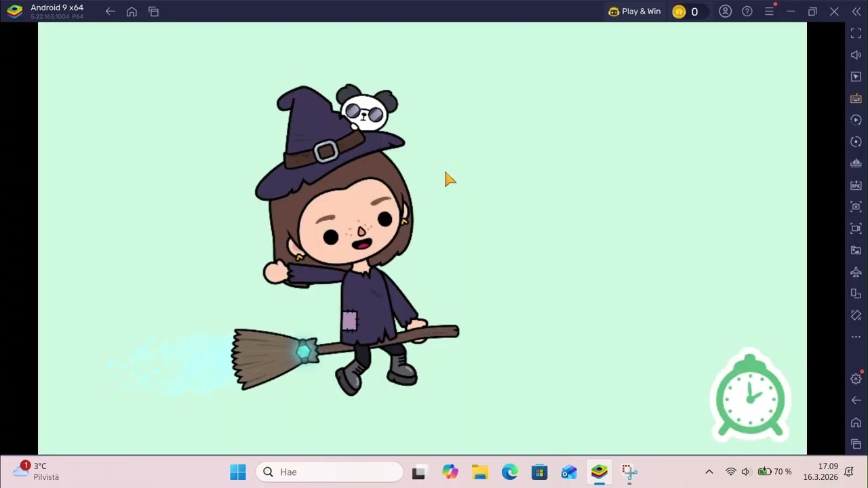Screen dimensions: 868x488
Task: Click the battery 70 % indicator
Action: click(x=774, y=472)
